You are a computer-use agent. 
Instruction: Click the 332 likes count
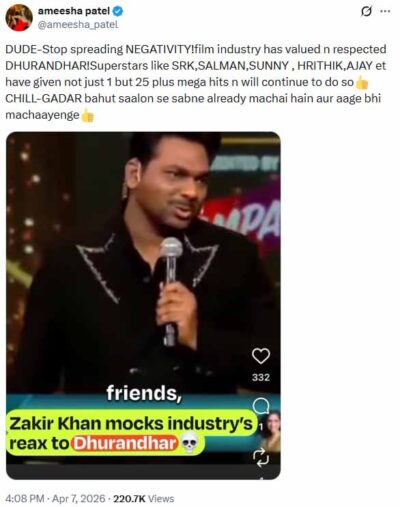[x=261, y=377]
